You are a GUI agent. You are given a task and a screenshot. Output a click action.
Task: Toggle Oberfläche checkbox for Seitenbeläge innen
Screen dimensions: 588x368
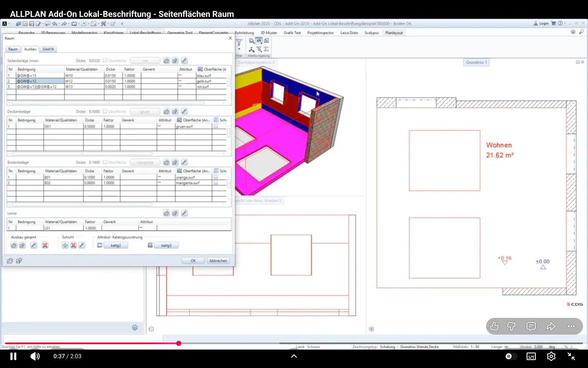pos(105,61)
